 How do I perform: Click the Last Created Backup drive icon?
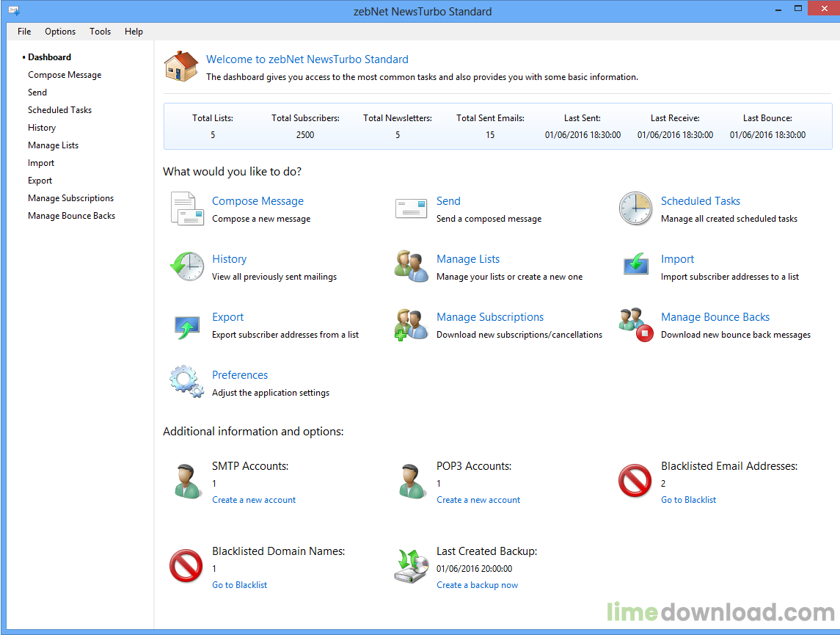[x=411, y=567]
